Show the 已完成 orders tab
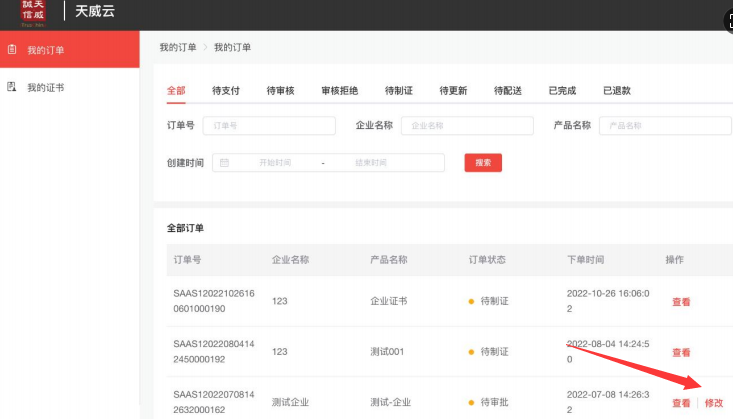The image size is (733, 419). pyautogui.click(x=562, y=91)
